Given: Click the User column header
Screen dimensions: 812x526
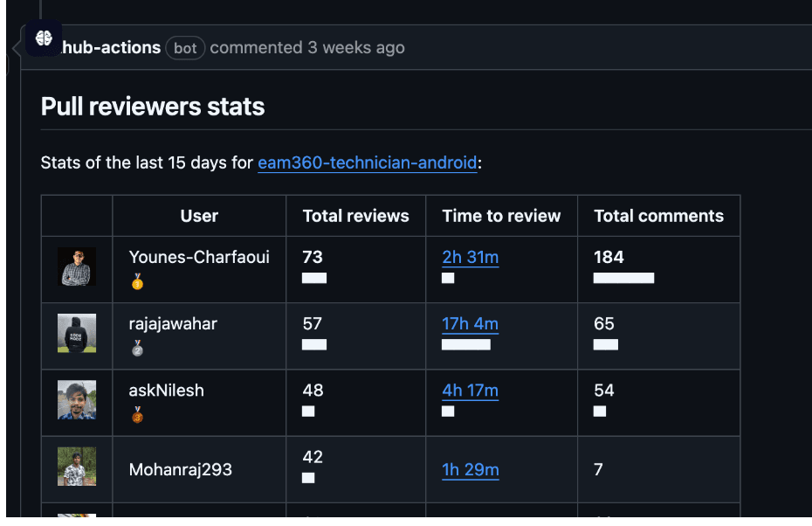Looking at the screenshot, I should (x=199, y=216).
